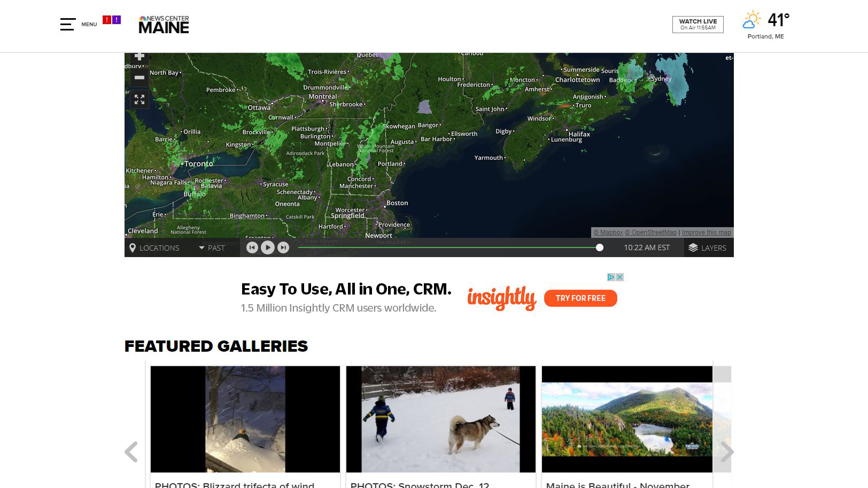Expand radar map to fullscreen
The width and height of the screenshot is (868, 488).
pos(139,99)
